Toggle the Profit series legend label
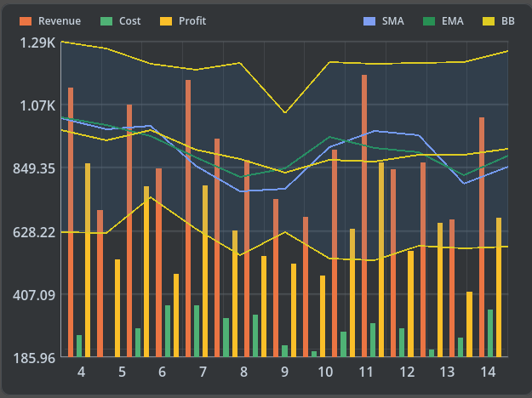 click(192, 20)
